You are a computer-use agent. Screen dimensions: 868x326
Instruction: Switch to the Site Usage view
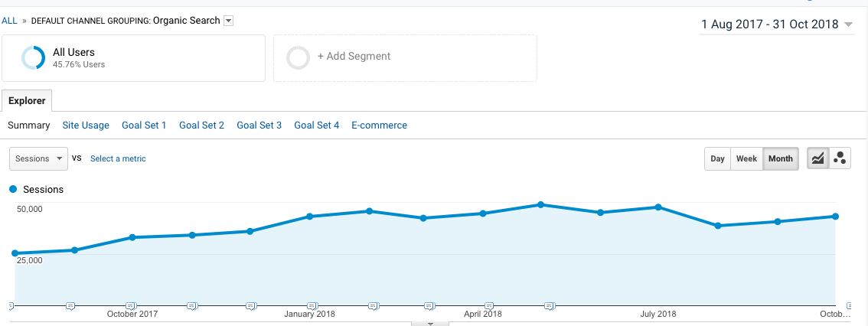point(86,126)
